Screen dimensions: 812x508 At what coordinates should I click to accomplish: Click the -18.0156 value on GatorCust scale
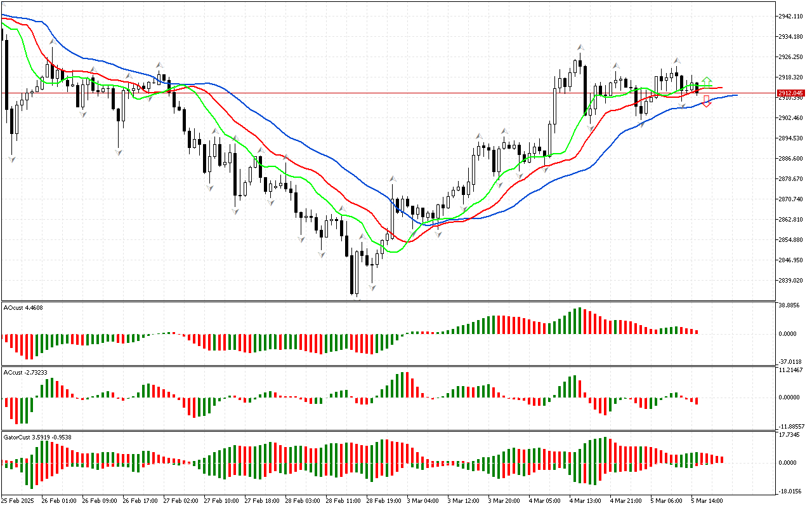[790, 491]
